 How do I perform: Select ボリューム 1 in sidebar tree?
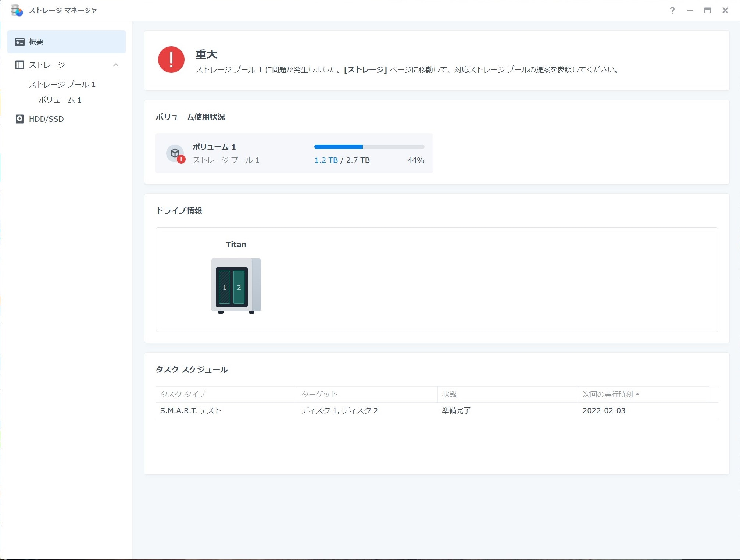[60, 100]
